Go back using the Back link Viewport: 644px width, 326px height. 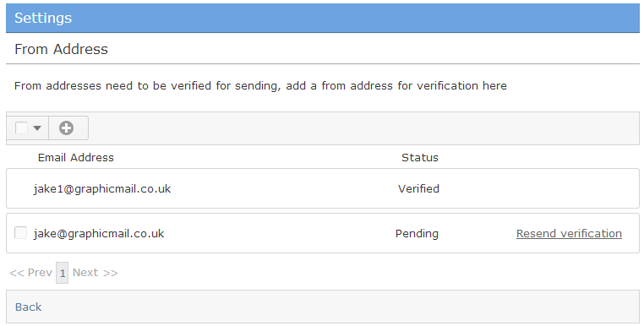[x=29, y=307]
